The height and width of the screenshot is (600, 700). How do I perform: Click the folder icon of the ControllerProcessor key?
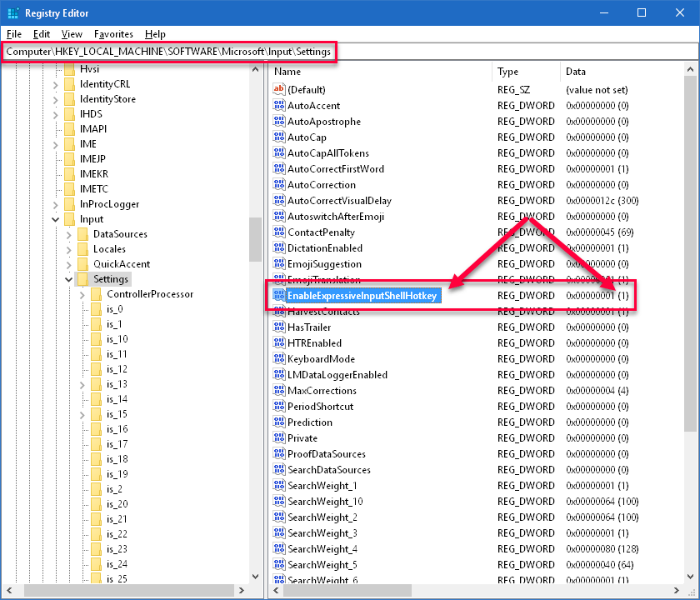click(x=96, y=294)
